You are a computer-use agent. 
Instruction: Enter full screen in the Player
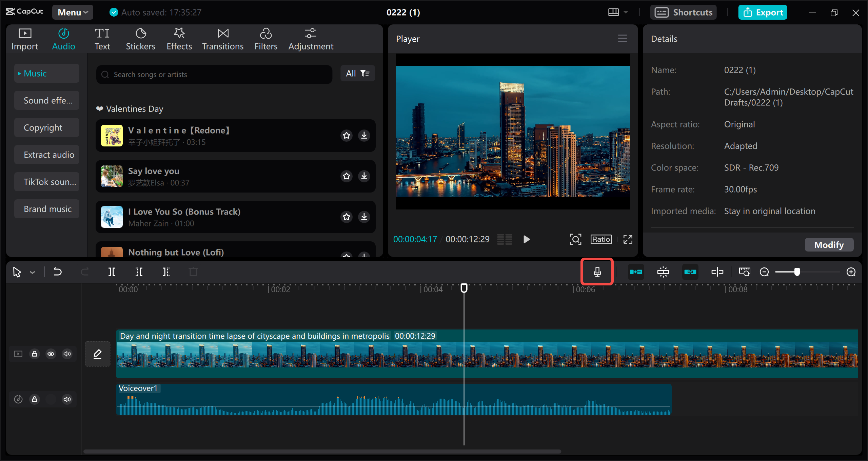pos(628,239)
